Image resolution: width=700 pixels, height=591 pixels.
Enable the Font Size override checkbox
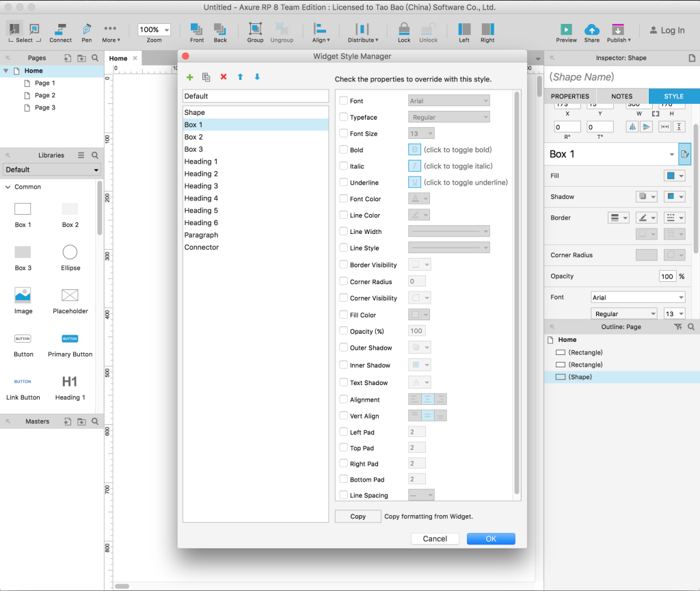[343, 133]
